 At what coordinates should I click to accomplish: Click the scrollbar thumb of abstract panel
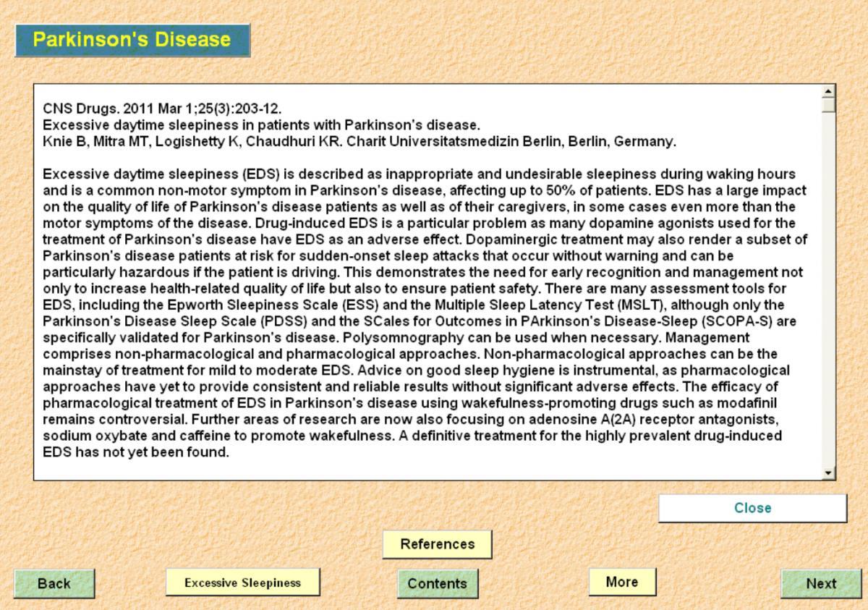click(829, 105)
